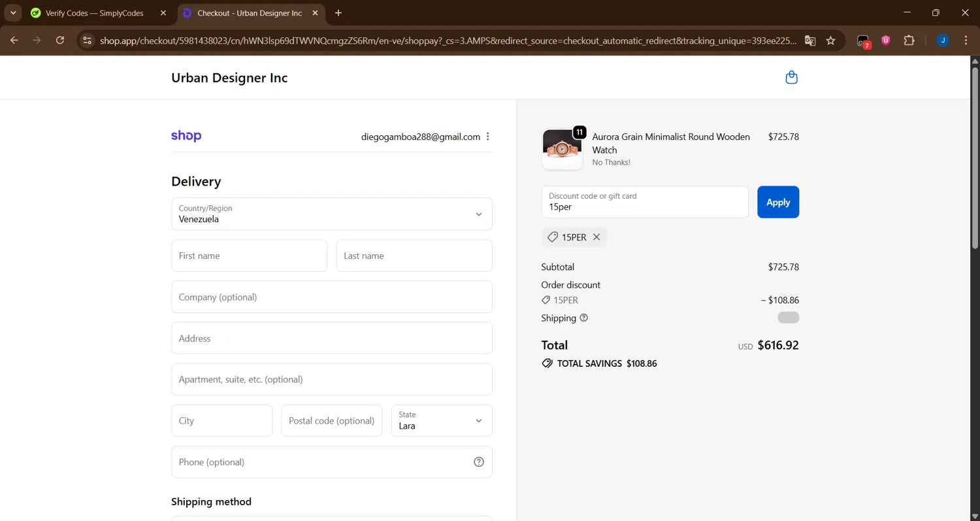Click the Discount code or gift card field

coord(645,202)
